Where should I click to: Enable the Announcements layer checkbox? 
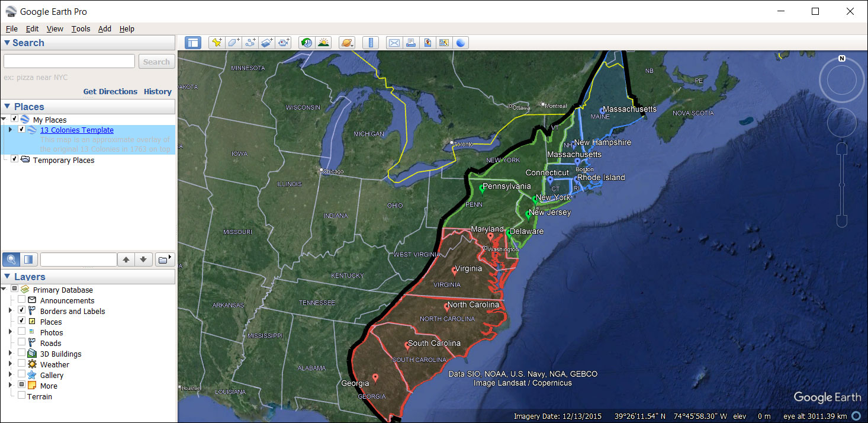(x=21, y=300)
